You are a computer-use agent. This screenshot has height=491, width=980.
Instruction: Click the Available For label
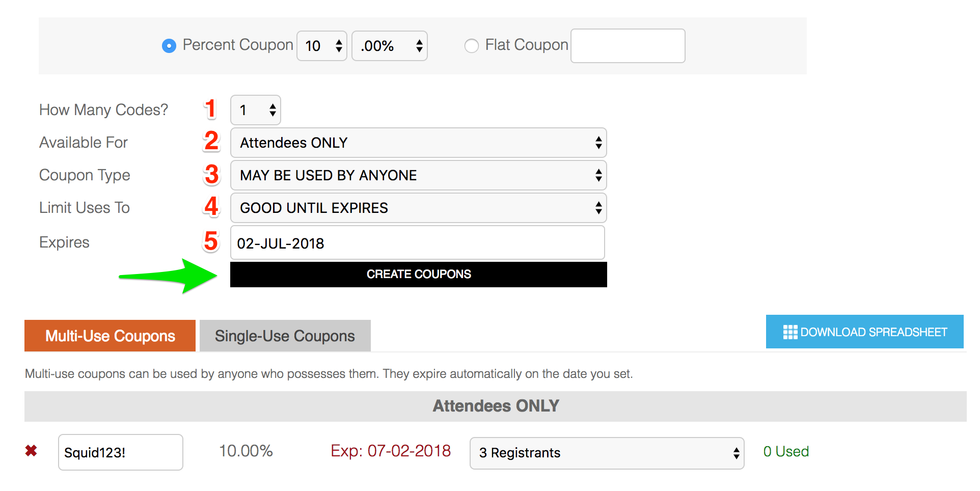pos(84,143)
